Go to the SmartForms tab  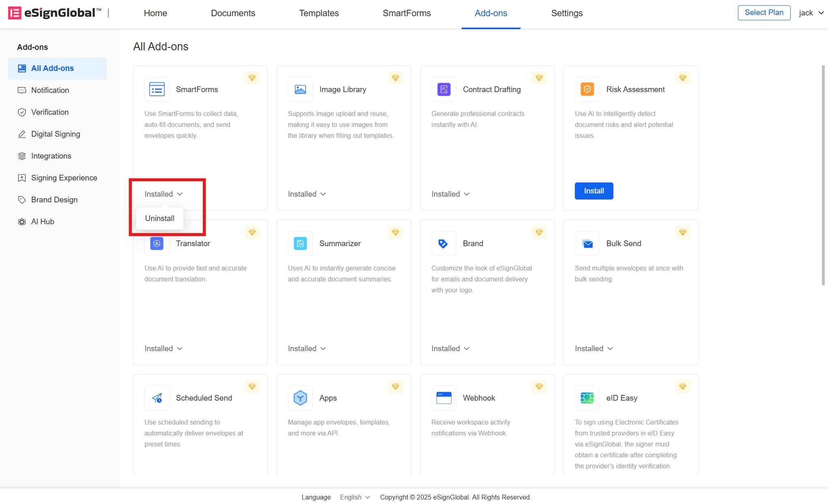pos(406,13)
